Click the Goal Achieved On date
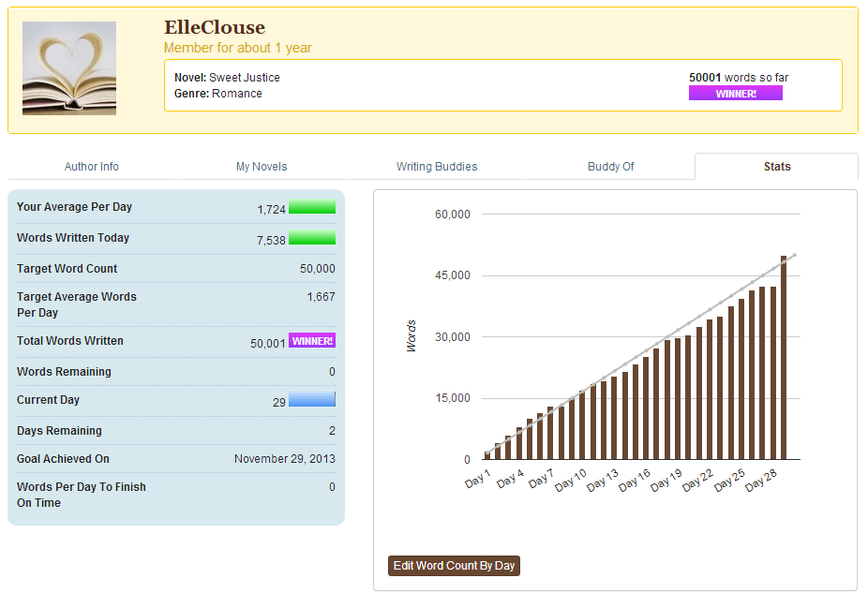 tap(286, 460)
